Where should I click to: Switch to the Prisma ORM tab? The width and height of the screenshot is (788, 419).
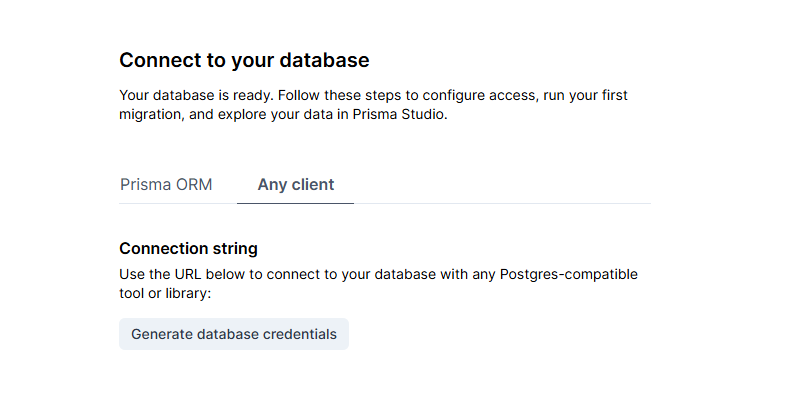[x=166, y=185]
